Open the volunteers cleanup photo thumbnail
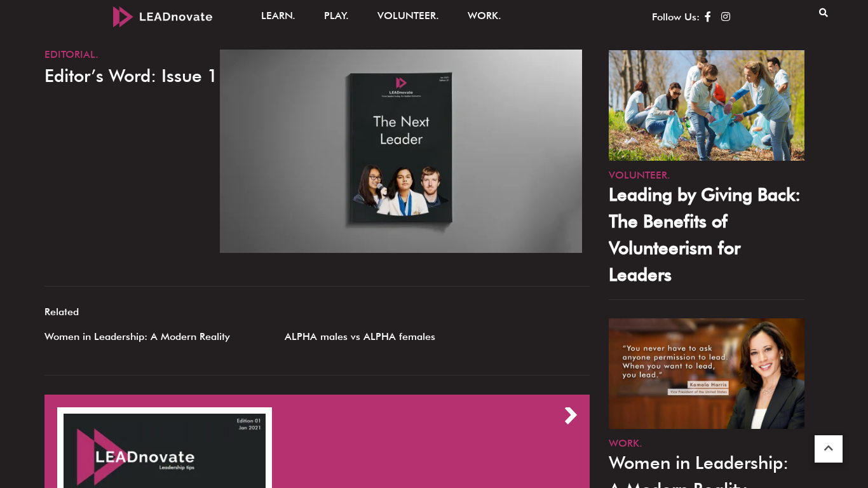Image resolution: width=868 pixels, height=488 pixels. (706, 105)
